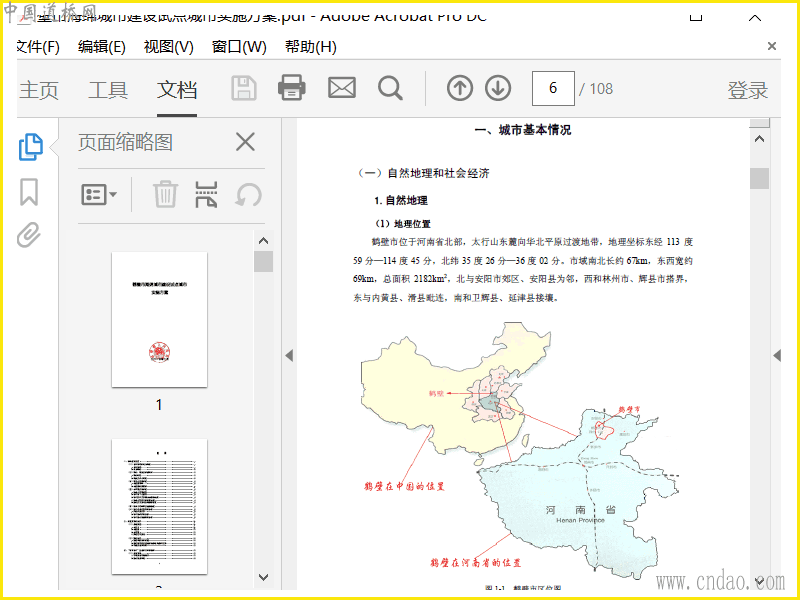Select page 2 table of contents thumbnail
The image size is (800, 600).
tap(159, 506)
